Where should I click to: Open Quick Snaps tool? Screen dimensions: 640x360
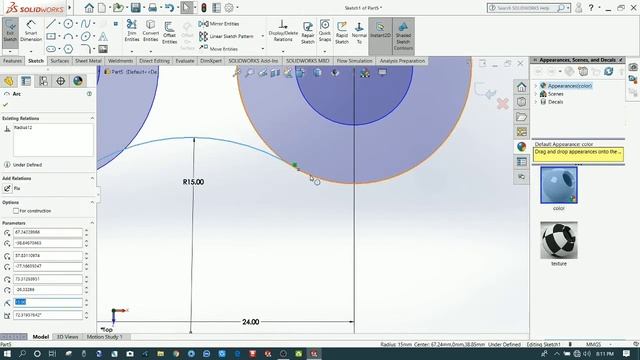(x=325, y=31)
